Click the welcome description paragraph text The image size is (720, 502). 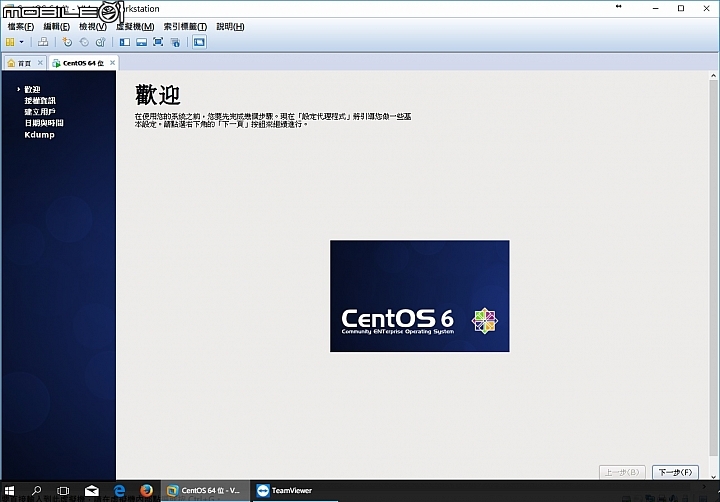[273, 120]
